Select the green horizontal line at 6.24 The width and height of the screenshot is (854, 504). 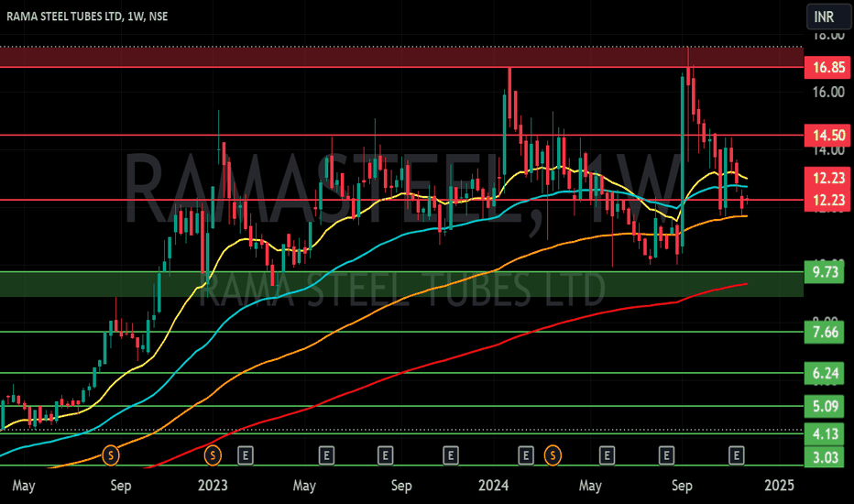[401, 373]
